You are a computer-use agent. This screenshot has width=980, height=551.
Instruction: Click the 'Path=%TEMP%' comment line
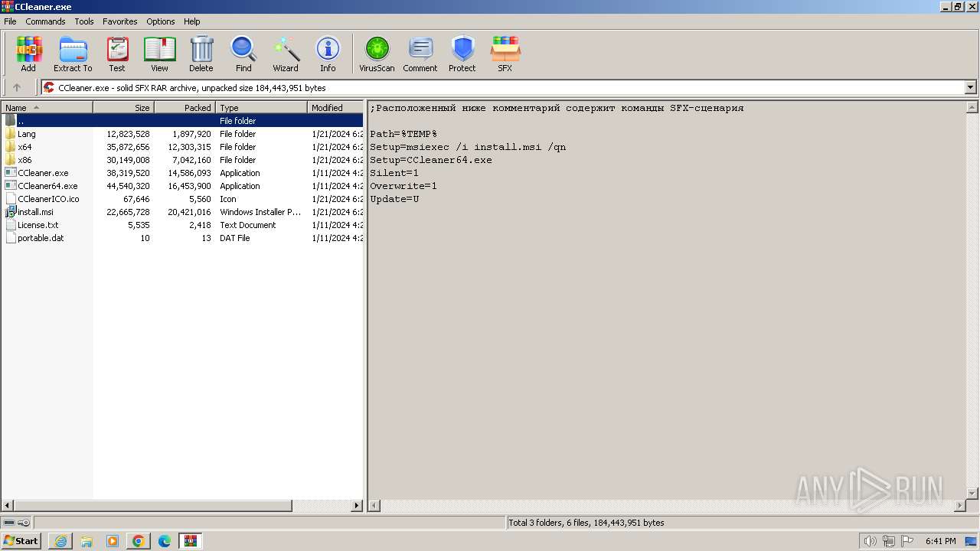pyautogui.click(x=403, y=134)
